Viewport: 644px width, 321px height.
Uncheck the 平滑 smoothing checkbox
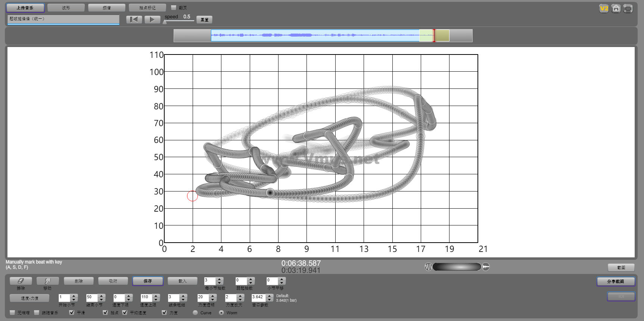pos(72,312)
